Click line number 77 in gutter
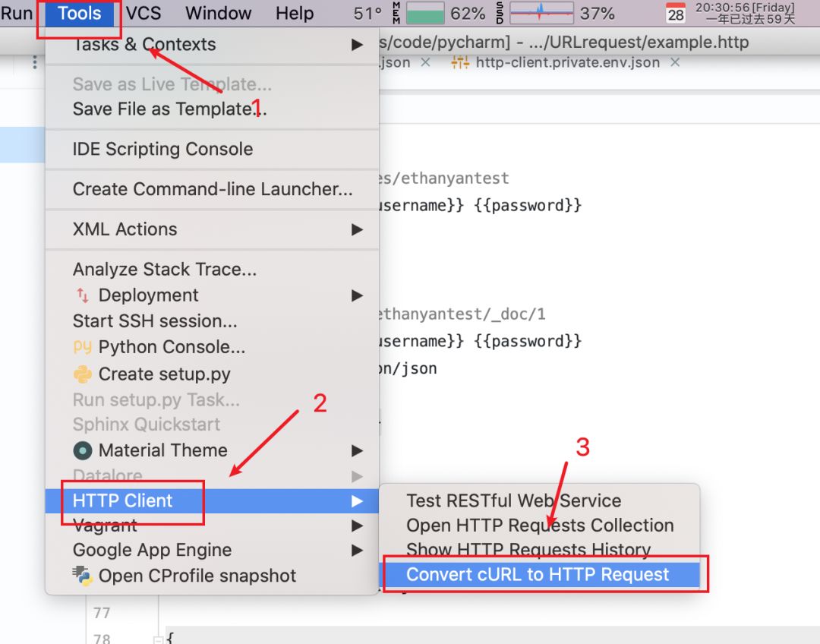 click(x=102, y=613)
